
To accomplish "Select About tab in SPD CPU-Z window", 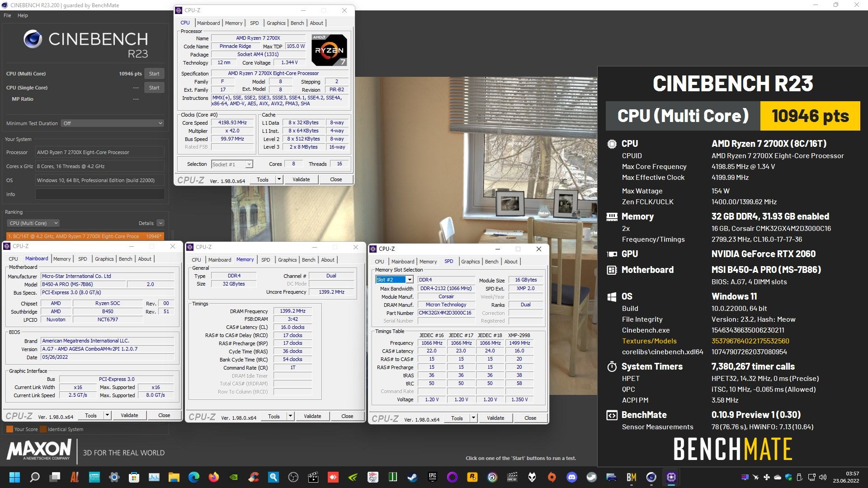I will tap(511, 262).
